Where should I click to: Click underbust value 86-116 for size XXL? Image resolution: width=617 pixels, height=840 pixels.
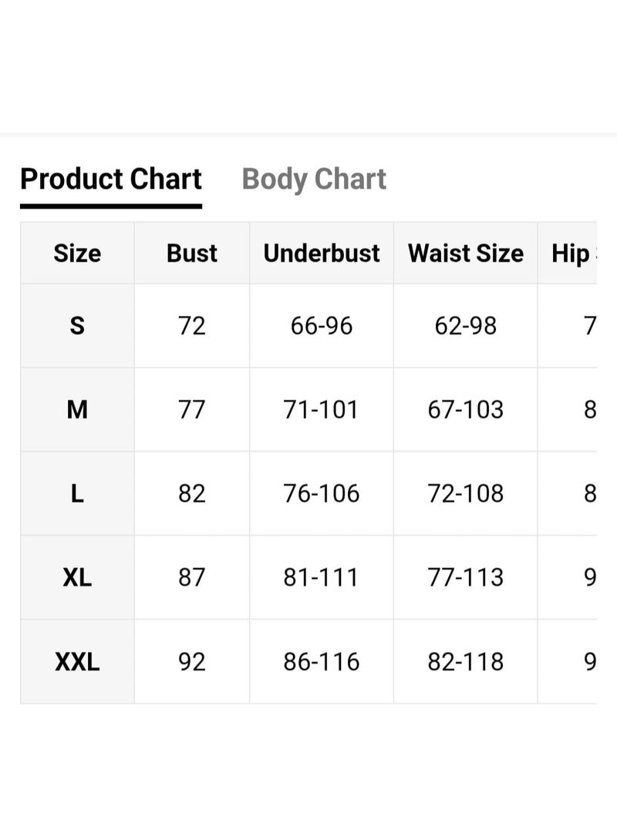pyautogui.click(x=322, y=662)
